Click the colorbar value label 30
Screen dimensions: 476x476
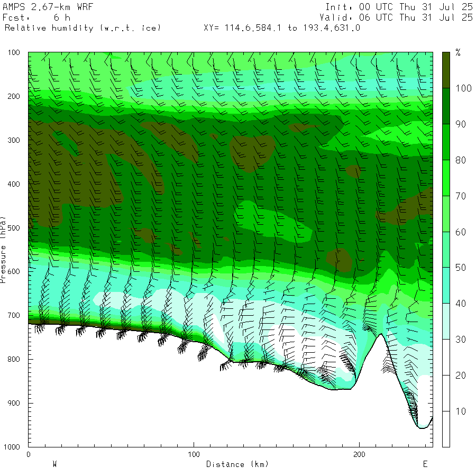tap(461, 340)
